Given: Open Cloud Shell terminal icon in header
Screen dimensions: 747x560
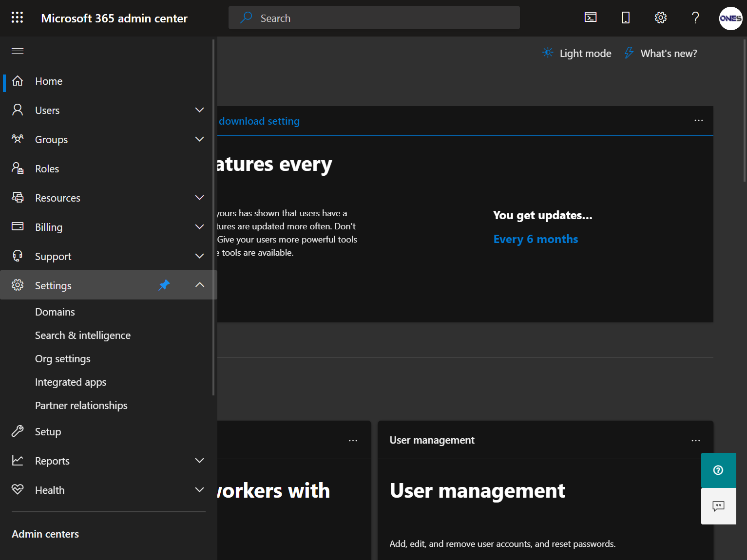Looking at the screenshot, I should (591, 18).
